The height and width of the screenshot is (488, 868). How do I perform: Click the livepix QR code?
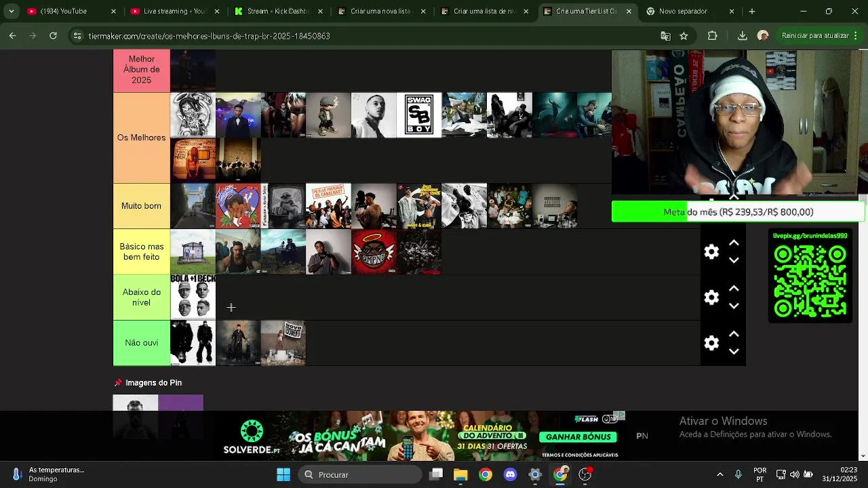pyautogui.click(x=810, y=280)
